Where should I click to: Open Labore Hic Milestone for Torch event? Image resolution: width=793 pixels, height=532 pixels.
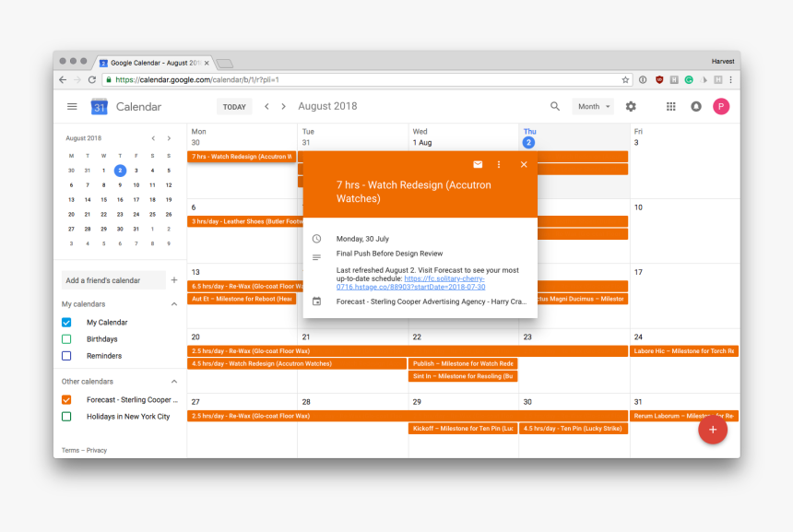click(684, 350)
